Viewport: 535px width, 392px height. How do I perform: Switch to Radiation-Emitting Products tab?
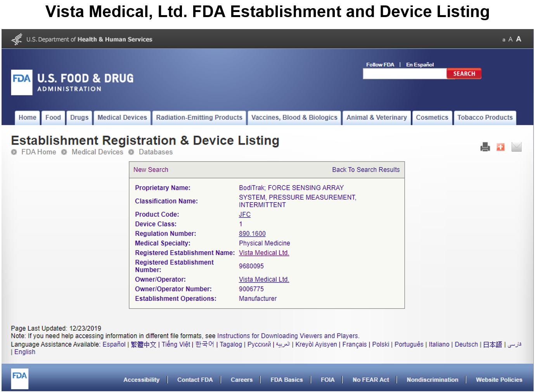point(199,117)
